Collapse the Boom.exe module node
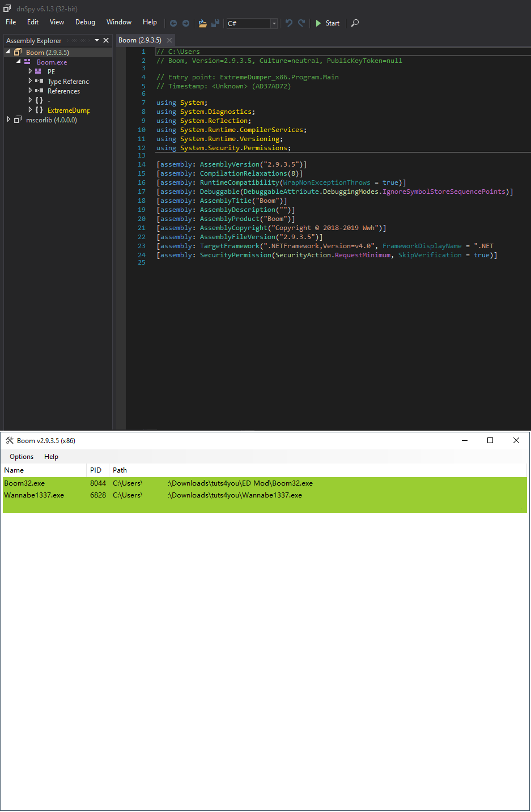 (19, 62)
